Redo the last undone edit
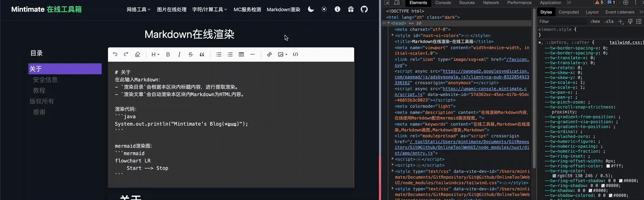Screen dimensions: 644x200 point(126,54)
